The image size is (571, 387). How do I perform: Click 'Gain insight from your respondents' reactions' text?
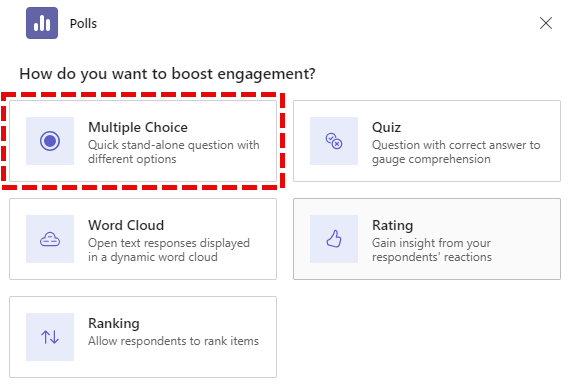point(432,250)
